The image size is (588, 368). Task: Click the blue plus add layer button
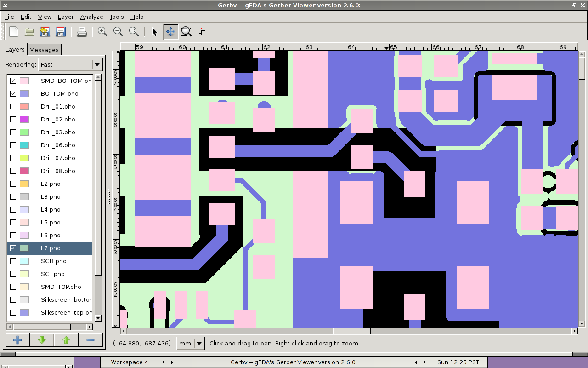coord(17,340)
